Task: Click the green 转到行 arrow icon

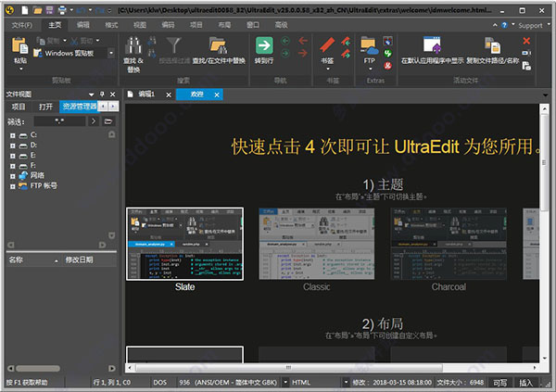Action: pyautogui.click(x=264, y=45)
